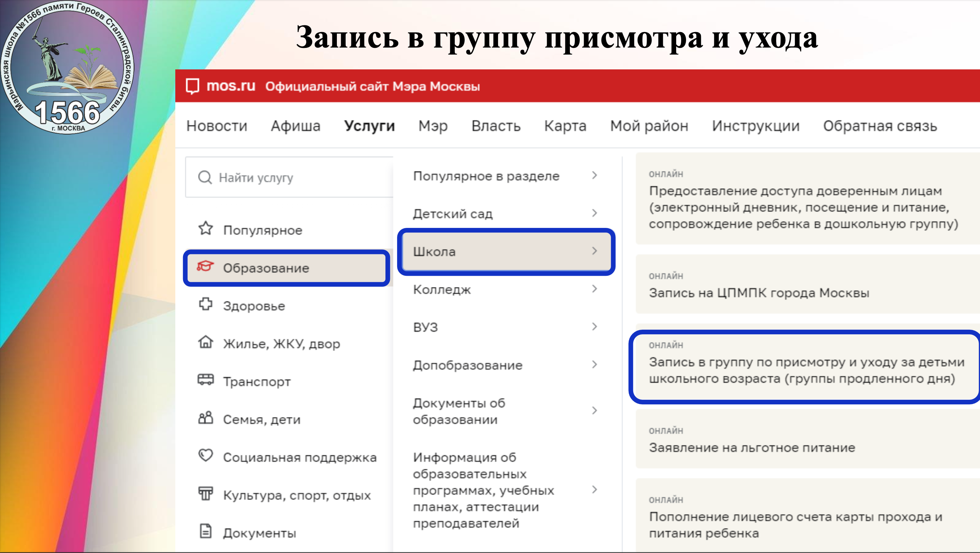Click the document icon for Документы
The image size is (980, 553).
[x=206, y=531]
